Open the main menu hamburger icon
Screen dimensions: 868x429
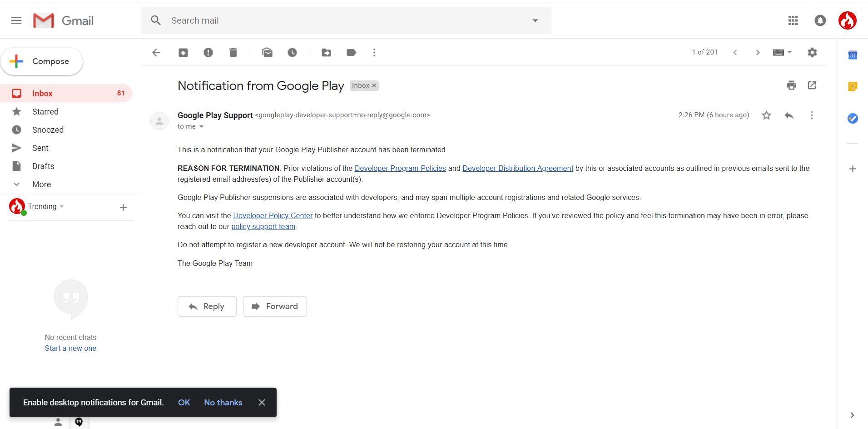click(16, 20)
